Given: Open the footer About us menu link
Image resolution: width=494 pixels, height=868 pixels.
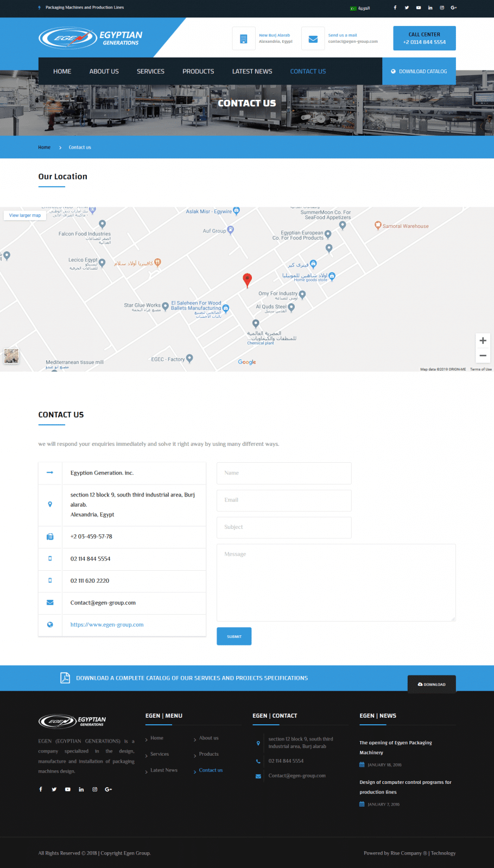Looking at the screenshot, I should (209, 738).
